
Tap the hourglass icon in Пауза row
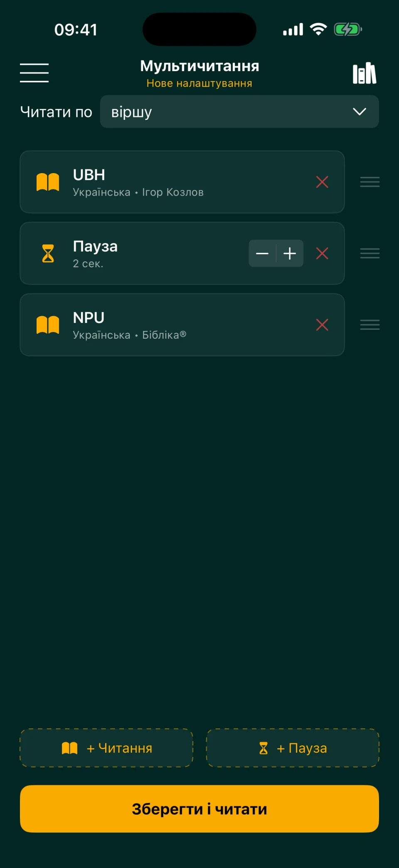(48, 253)
